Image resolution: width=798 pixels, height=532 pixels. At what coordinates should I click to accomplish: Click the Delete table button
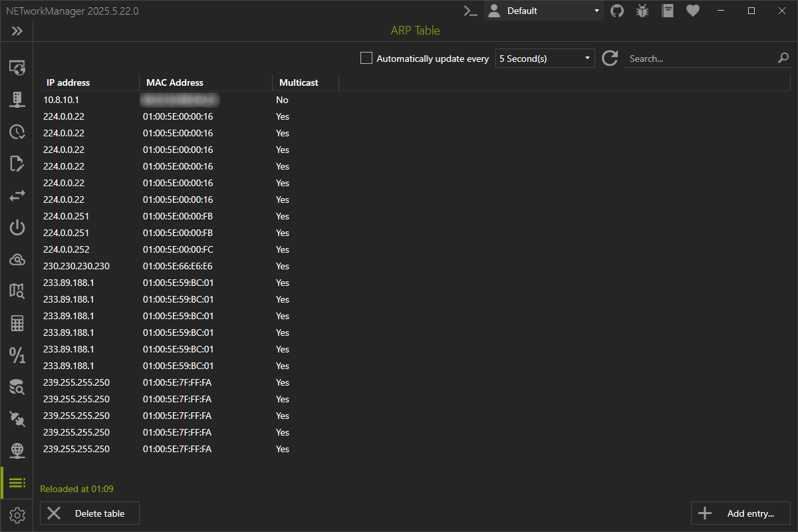click(90, 513)
